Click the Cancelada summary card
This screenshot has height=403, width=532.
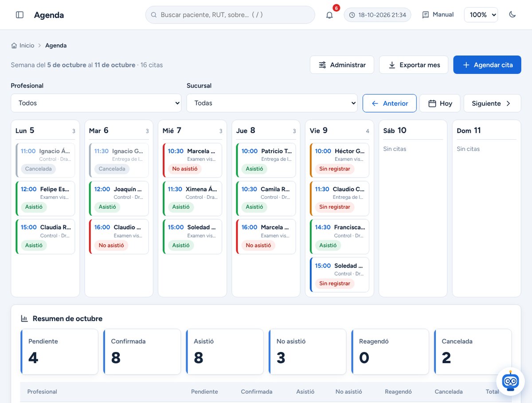[x=473, y=352]
